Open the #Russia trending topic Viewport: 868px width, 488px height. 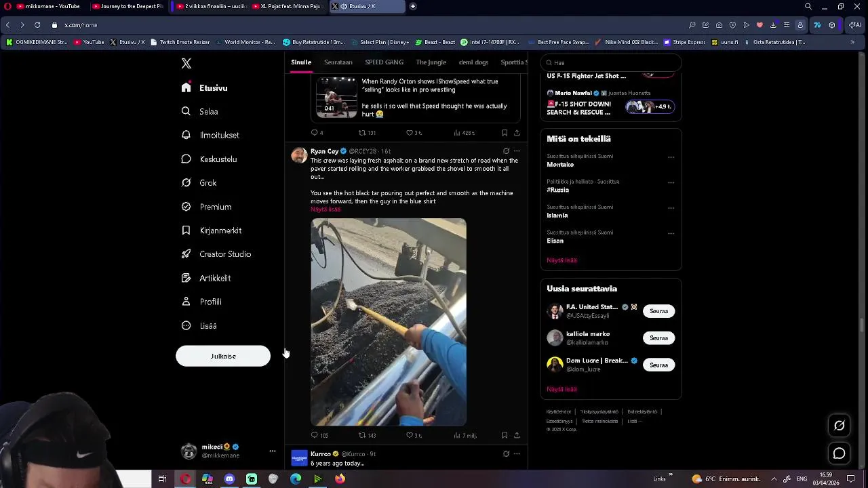point(558,190)
